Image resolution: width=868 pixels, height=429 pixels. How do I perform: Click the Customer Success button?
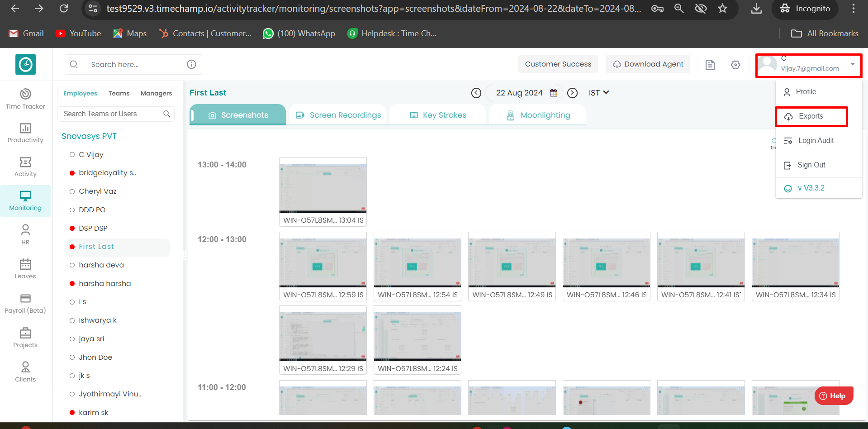click(558, 64)
